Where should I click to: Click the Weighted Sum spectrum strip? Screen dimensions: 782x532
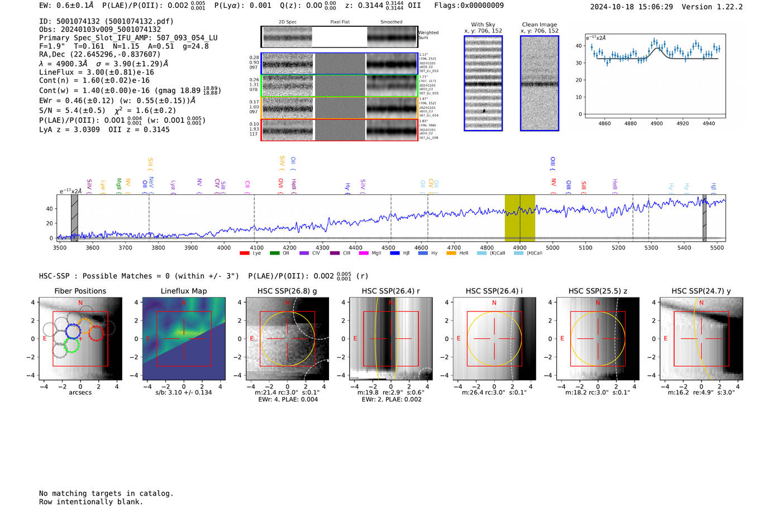click(340, 37)
